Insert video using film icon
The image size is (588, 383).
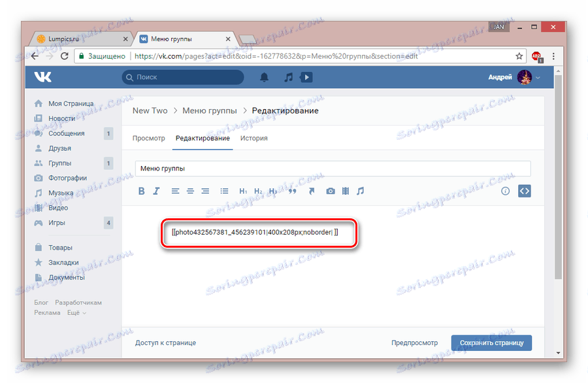coord(346,191)
